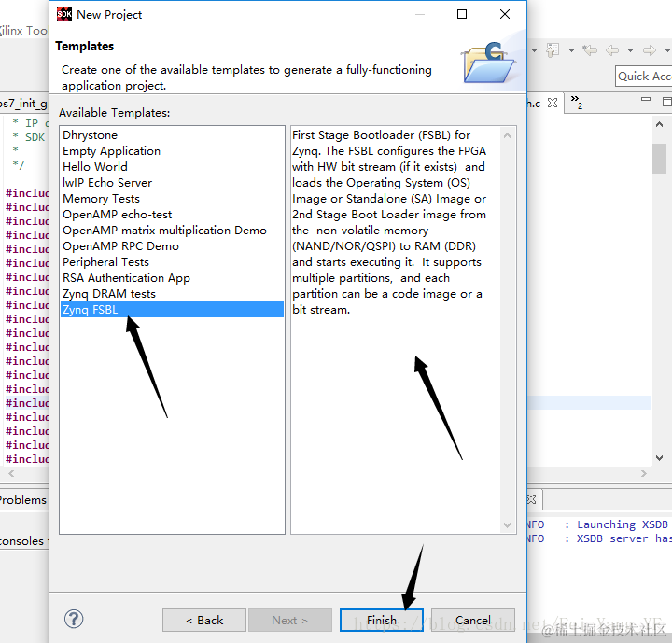Viewport: 672px width, 643px height.
Task: Open annotation navigation dropdown arrow
Action: 571,50
